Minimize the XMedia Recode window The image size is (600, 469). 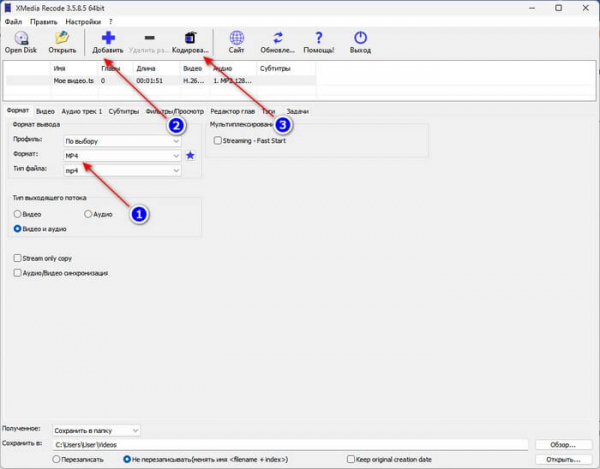click(532, 8)
